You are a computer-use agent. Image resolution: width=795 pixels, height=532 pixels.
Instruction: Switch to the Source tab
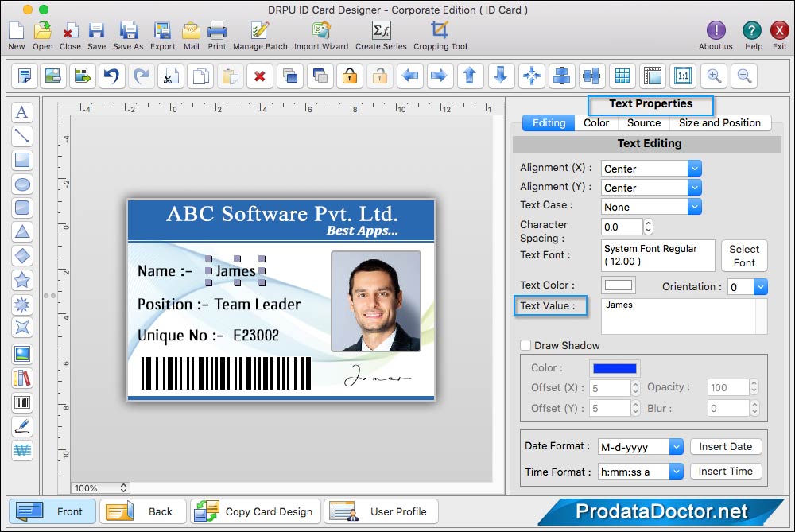(644, 123)
